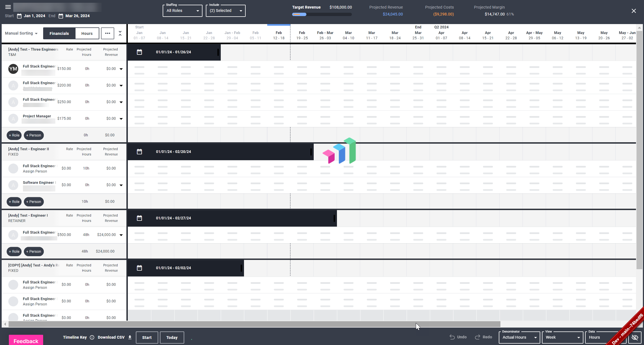Open calendar for 01/01/24 - 02/20/24 project
644x345 pixels.
139,152
